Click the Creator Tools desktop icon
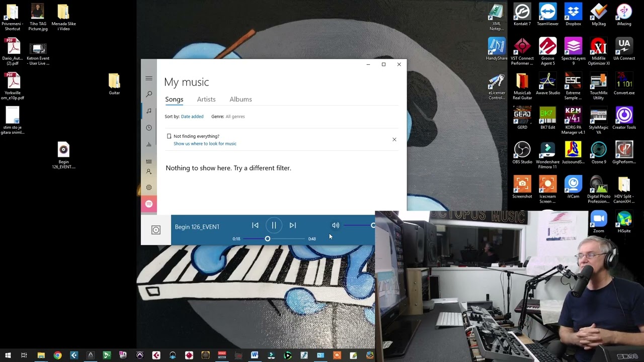The image size is (644, 362). [x=624, y=119]
